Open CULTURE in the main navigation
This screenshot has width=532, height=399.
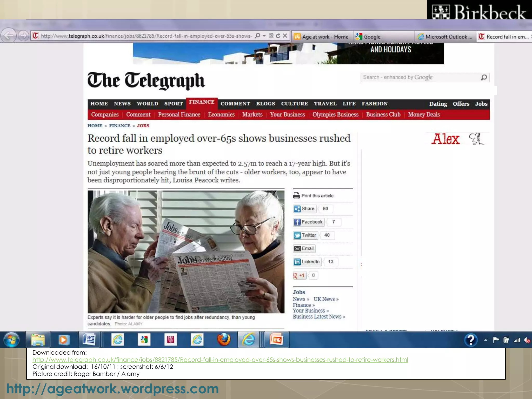point(294,104)
